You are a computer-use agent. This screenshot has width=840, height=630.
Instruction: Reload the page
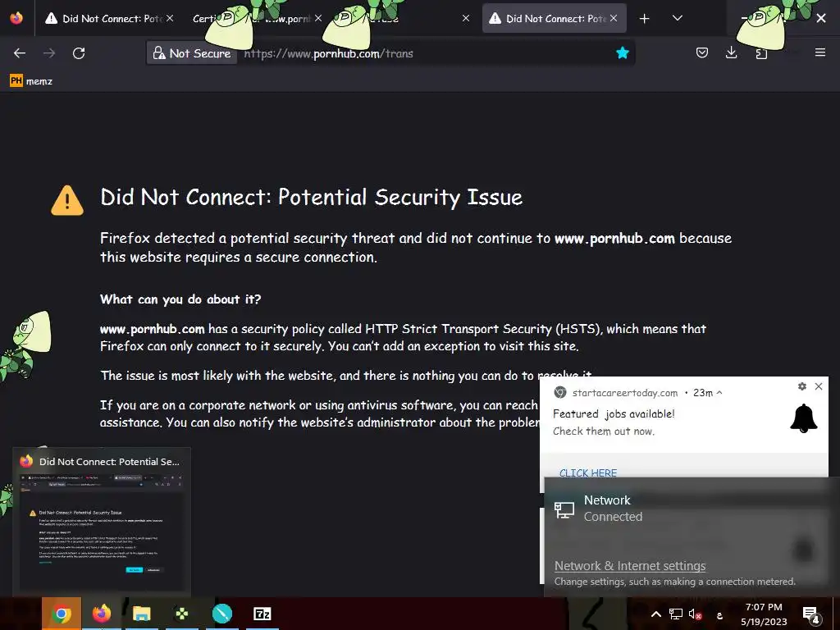(x=79, y=53)
